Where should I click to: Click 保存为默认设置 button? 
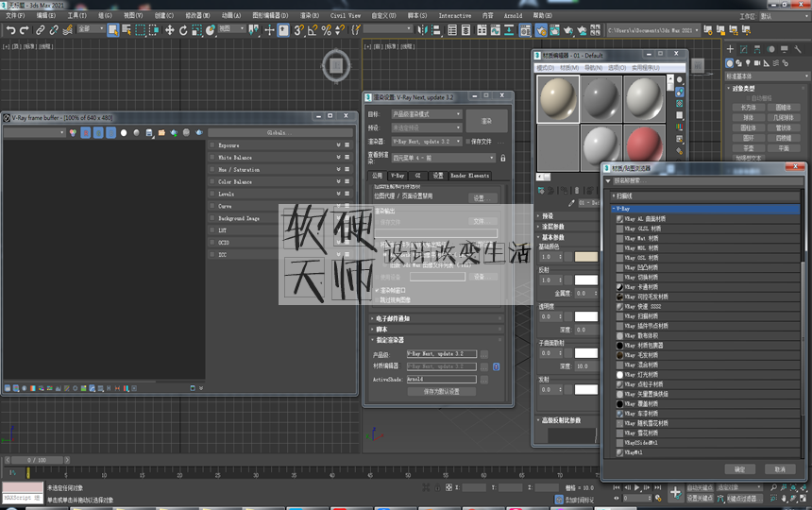point(441,391)
